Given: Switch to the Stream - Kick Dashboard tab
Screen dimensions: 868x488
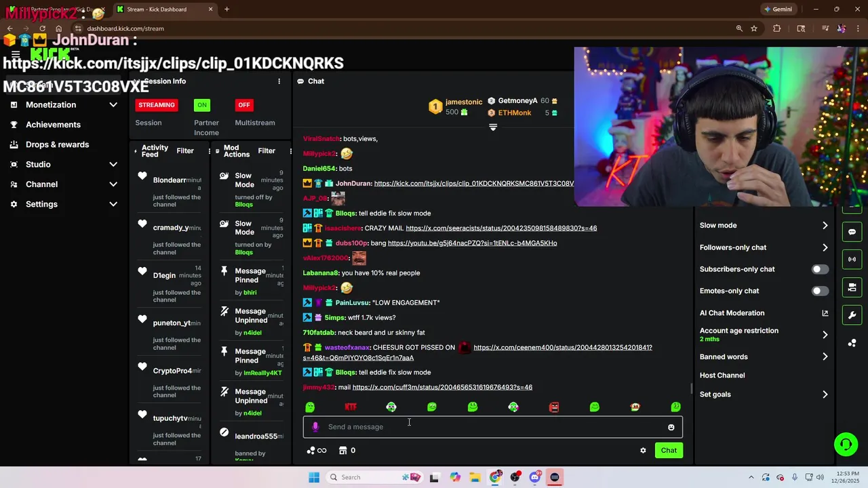Looking at the screenshot, I should 165,9.
